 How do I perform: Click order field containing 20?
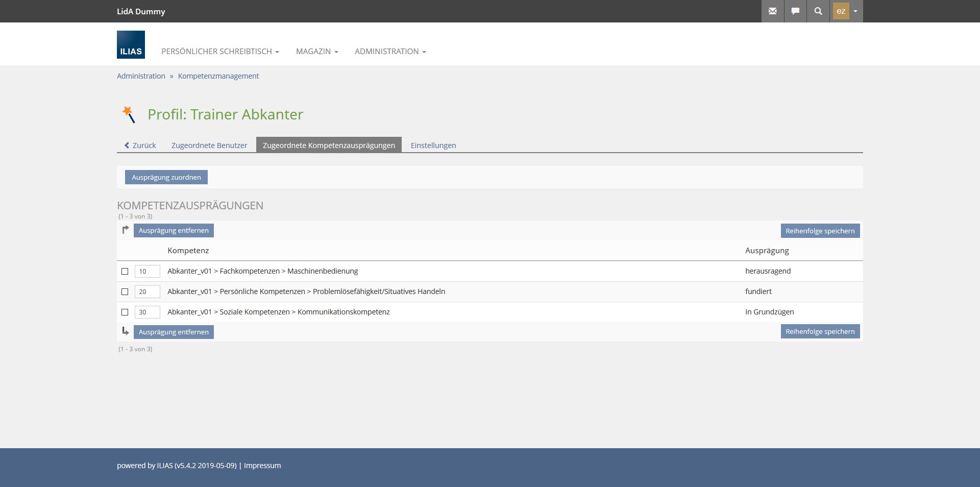147,292
